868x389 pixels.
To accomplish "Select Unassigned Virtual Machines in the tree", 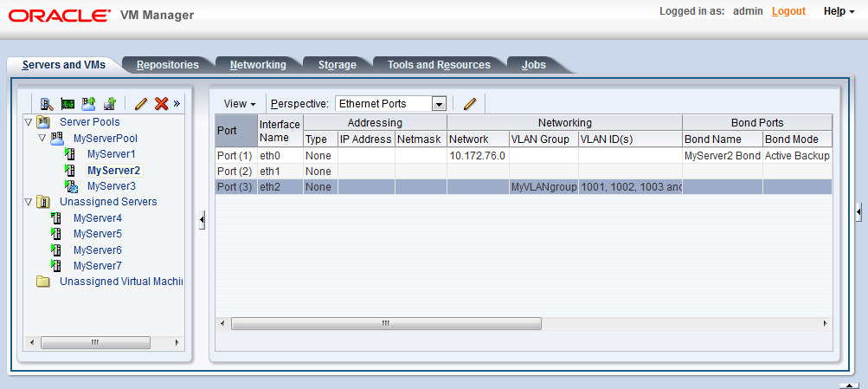I will click(121, 282).
